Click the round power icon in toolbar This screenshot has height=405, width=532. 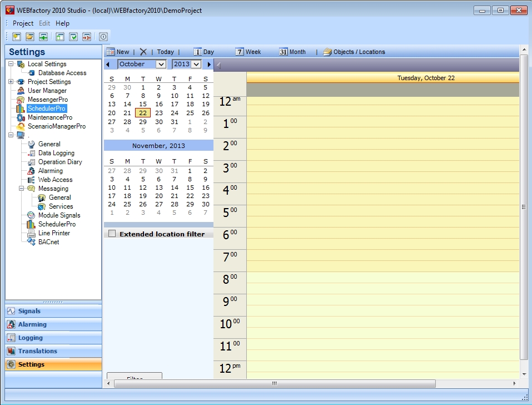103,37
